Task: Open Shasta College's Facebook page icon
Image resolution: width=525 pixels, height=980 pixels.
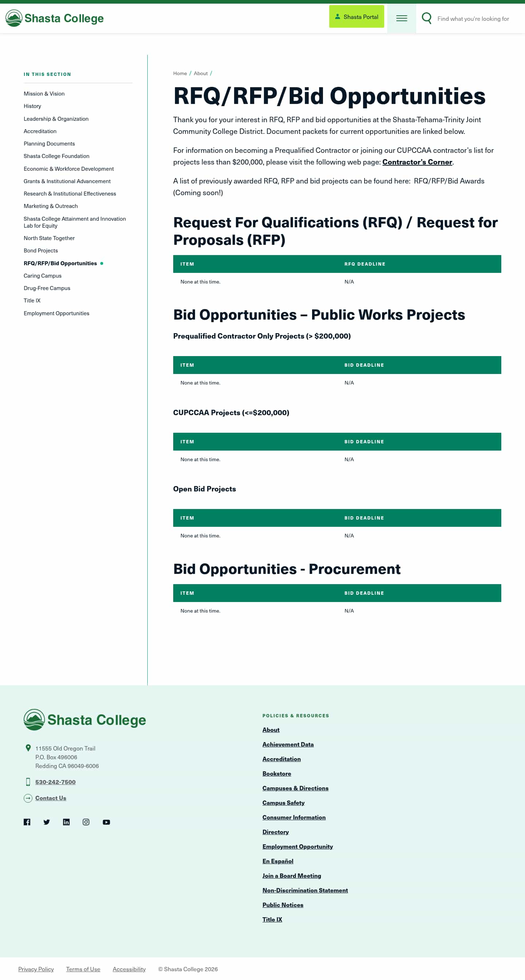Action: point(27,822)
